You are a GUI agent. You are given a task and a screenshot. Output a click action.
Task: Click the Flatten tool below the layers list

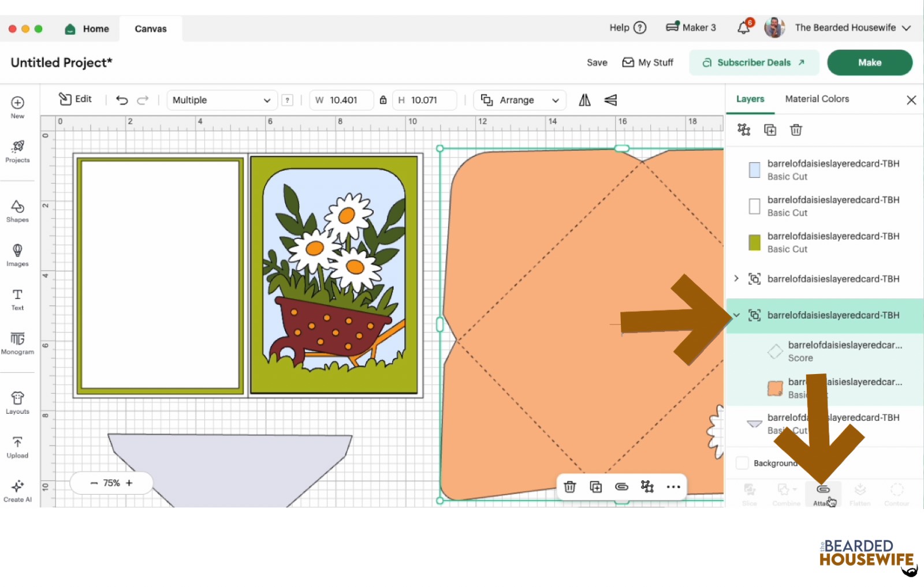click(860, 494)
